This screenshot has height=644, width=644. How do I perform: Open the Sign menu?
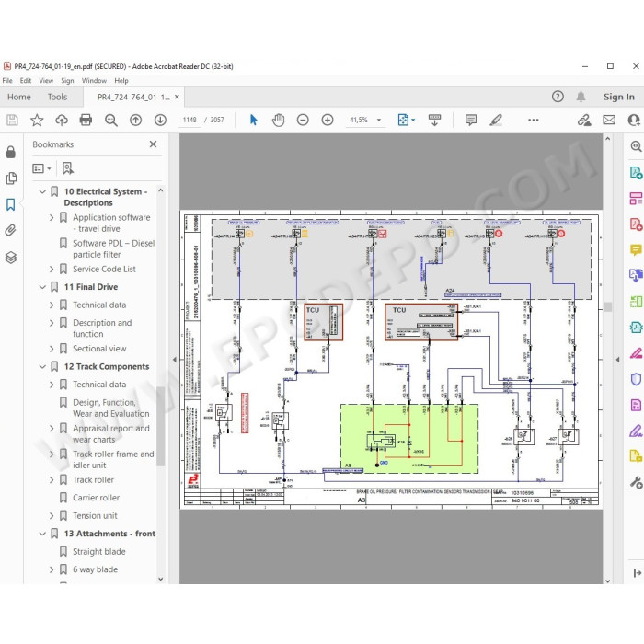pyautogui.click(x=67, y=81)
